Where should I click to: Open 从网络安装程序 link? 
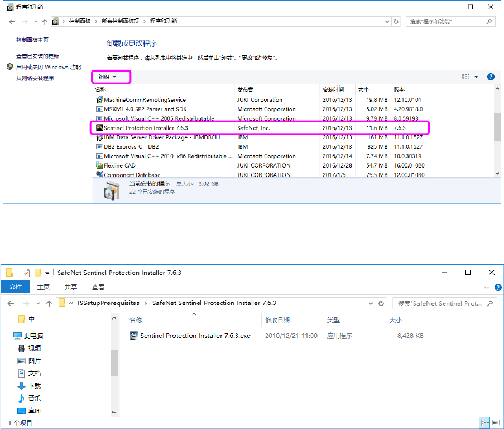[x=35, y=78]
